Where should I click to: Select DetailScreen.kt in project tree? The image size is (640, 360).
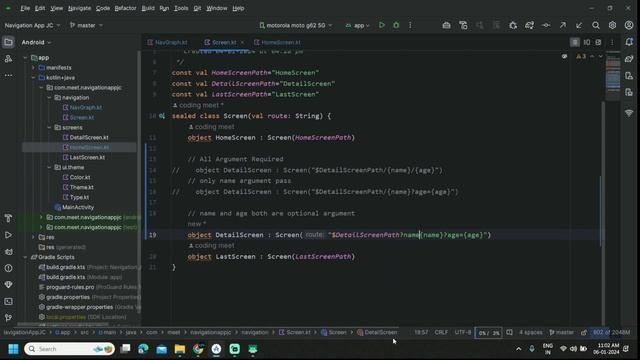pos(85,138)
